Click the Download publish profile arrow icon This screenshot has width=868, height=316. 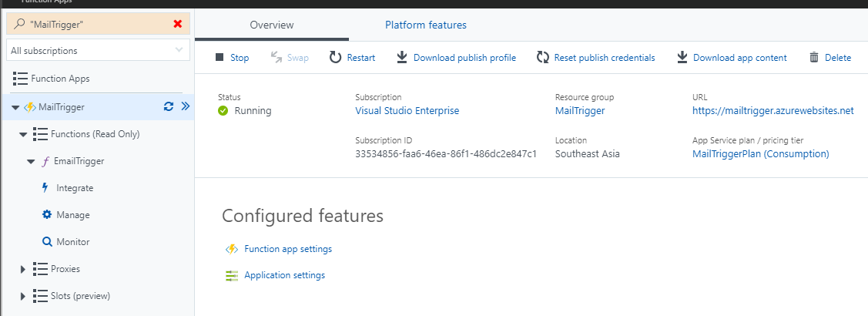402,57
